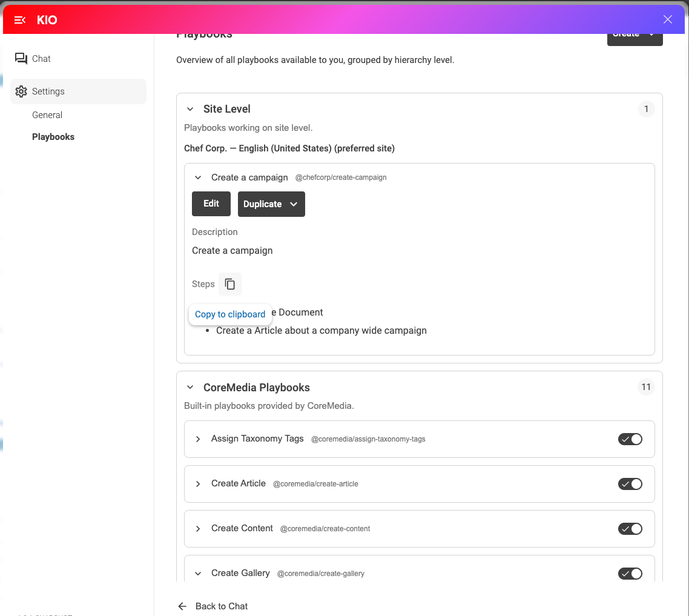Click the @coremedia/create-content identifier
This screenshot has width=689, height=616.
(x=325, y=529)
